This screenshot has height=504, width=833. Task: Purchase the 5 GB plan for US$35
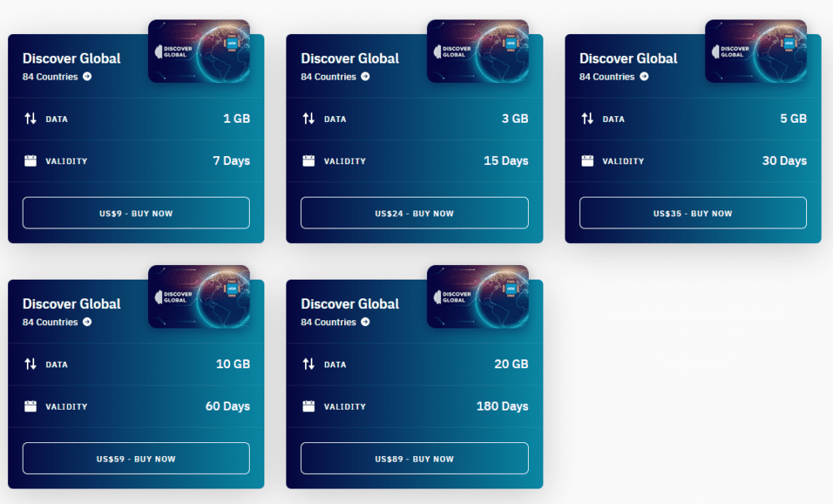pyautogui.click(x=692, y=213)
